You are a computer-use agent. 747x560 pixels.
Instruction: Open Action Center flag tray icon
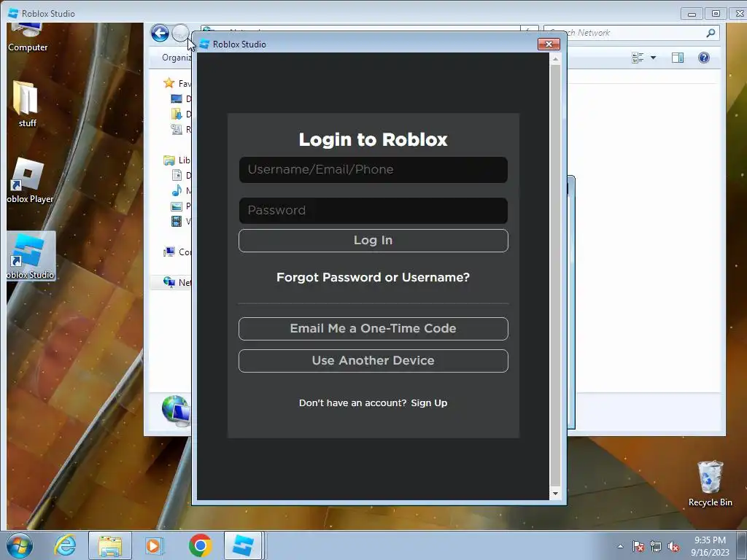point(638,547)
